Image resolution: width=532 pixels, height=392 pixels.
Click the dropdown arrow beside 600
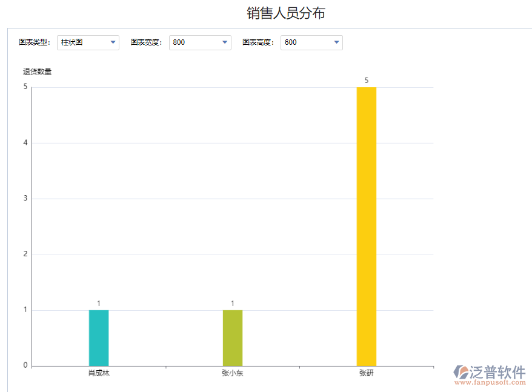pyautogui.click(x=336, y=42)
